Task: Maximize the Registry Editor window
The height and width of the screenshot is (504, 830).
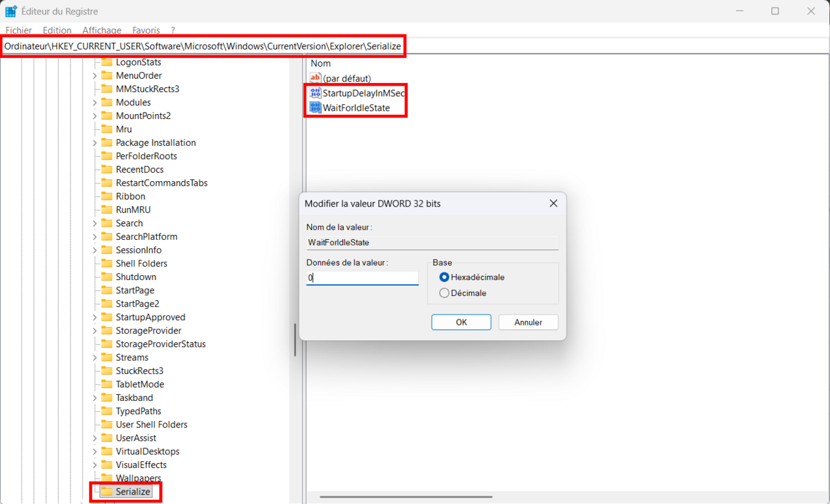Action: [x=775, y=11]
